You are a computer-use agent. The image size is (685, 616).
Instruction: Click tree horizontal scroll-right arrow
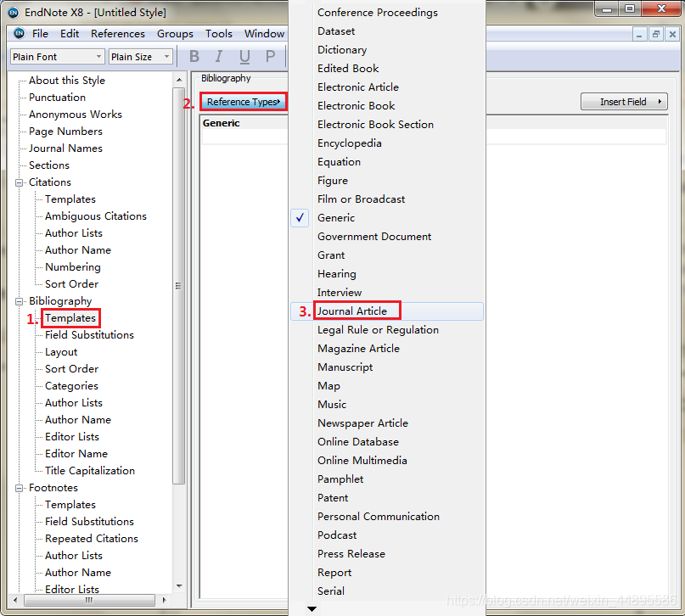tap(165, 600)
